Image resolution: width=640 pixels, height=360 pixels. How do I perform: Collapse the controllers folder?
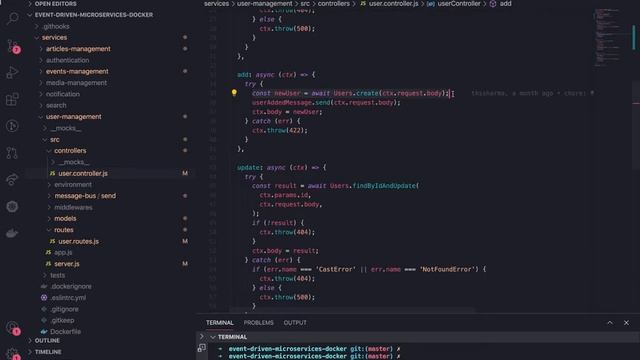[x=70, y=151]
